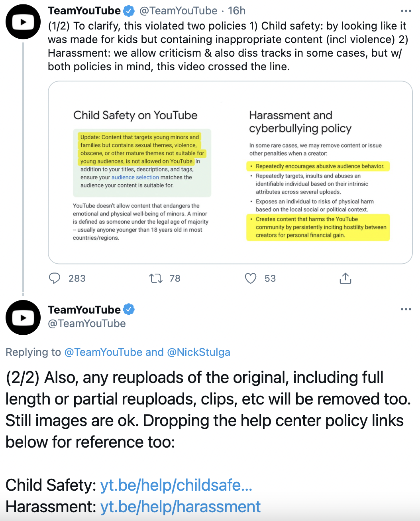
Task: Open the share icon under first tweet
Action: coord(345,278)
